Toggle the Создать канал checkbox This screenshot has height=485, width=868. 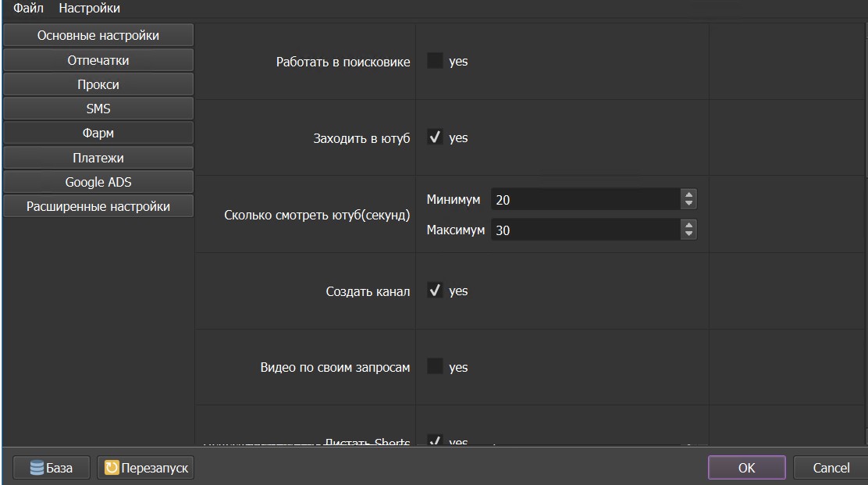click(x=435, y=291)
